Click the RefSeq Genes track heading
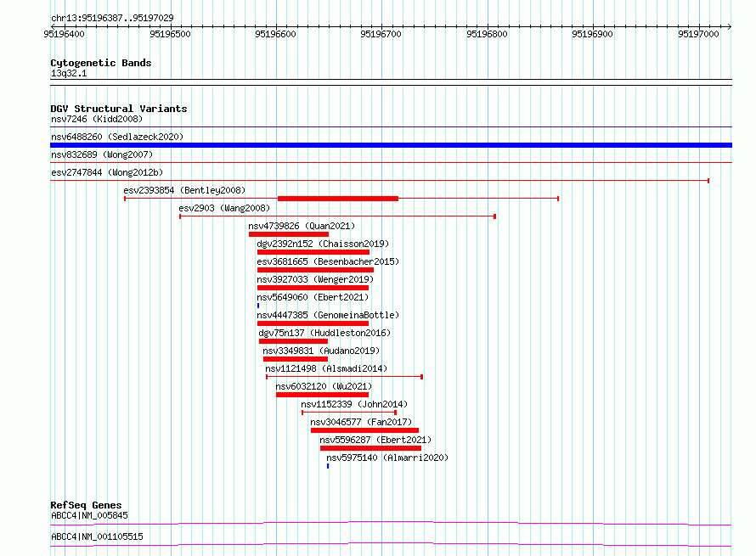The width and height of the screenshot is (756, 556). point(86,505)
